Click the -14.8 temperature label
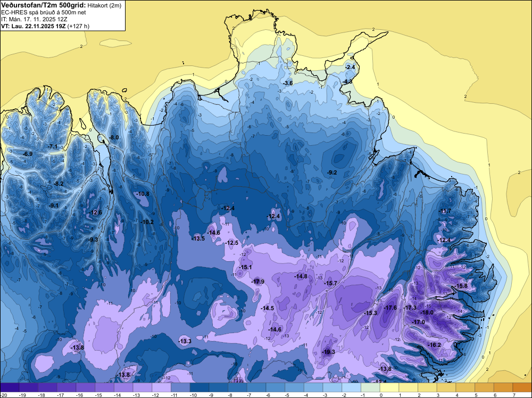 (301, 277)
